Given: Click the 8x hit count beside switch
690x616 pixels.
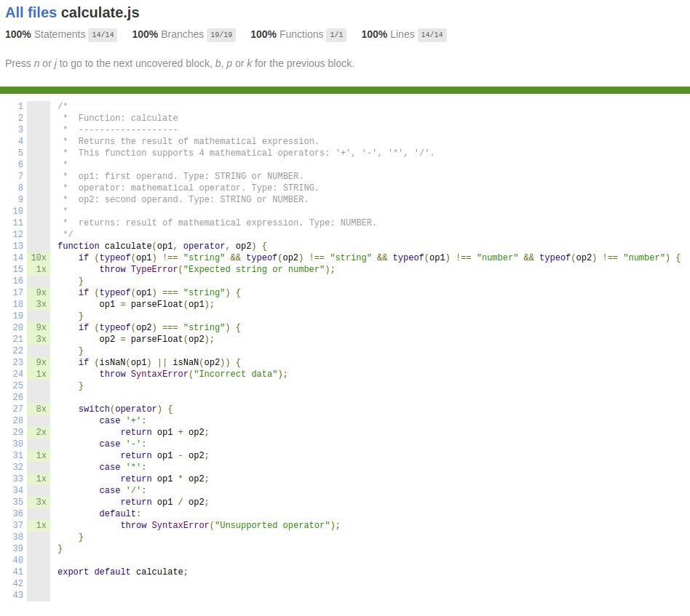Looking at the screenshot, I should [39, 409].
